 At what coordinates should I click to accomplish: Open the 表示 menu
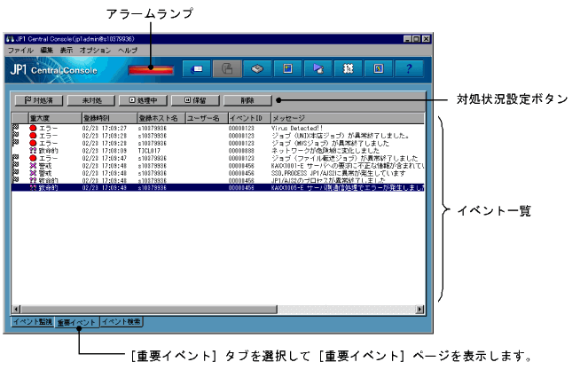pyautogui.click(x=67, y=50)
